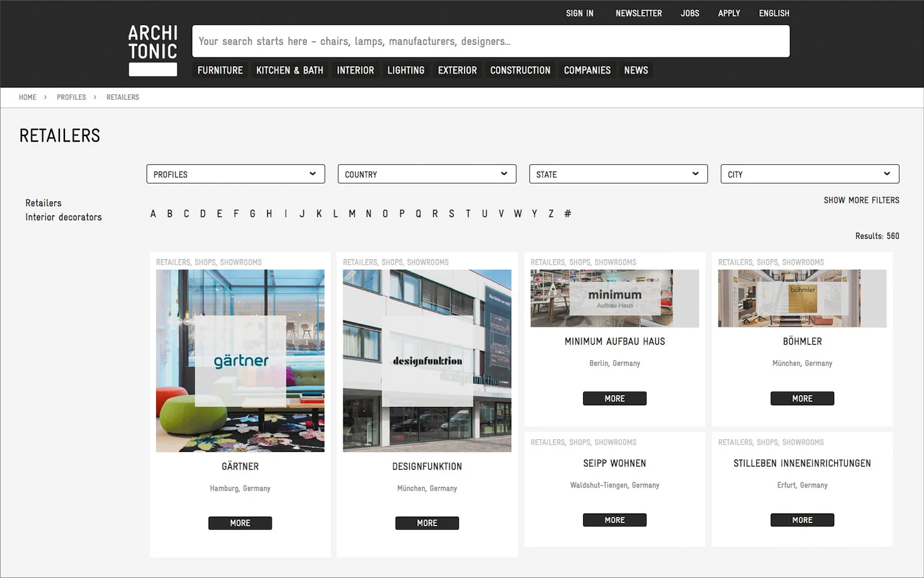
Task: Open the Minimum Aufbau Haus image
Action: click(615, 298)
